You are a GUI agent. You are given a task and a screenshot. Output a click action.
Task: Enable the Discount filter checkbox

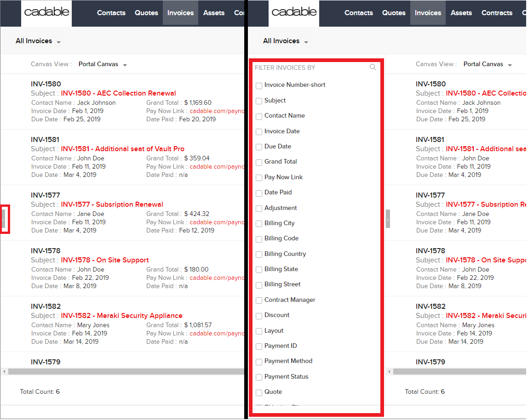(x=259, y=316)
